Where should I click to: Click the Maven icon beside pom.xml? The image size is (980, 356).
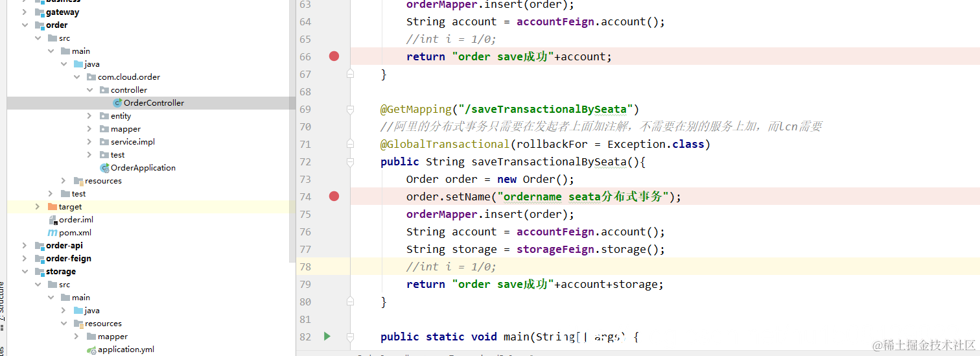pos(52,232)
